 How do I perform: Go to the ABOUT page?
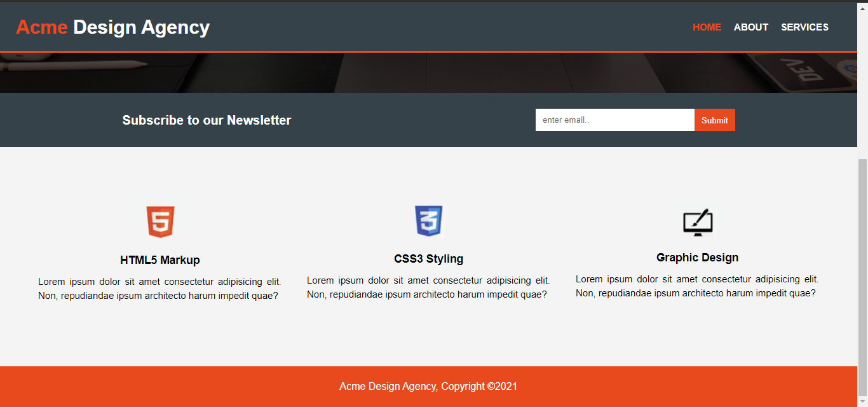751,27
